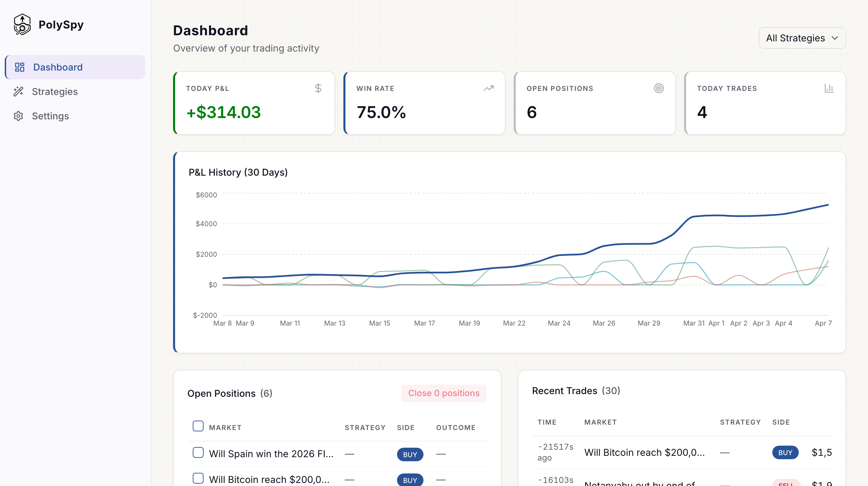Click the Close 0 positions button

444,393
